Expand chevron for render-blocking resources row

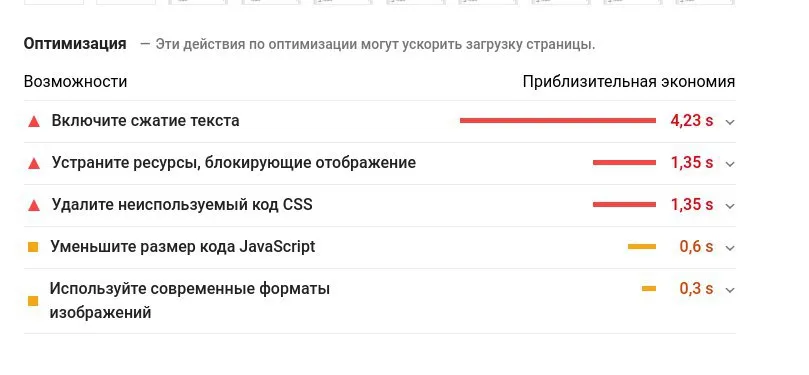tap(730, 164)
